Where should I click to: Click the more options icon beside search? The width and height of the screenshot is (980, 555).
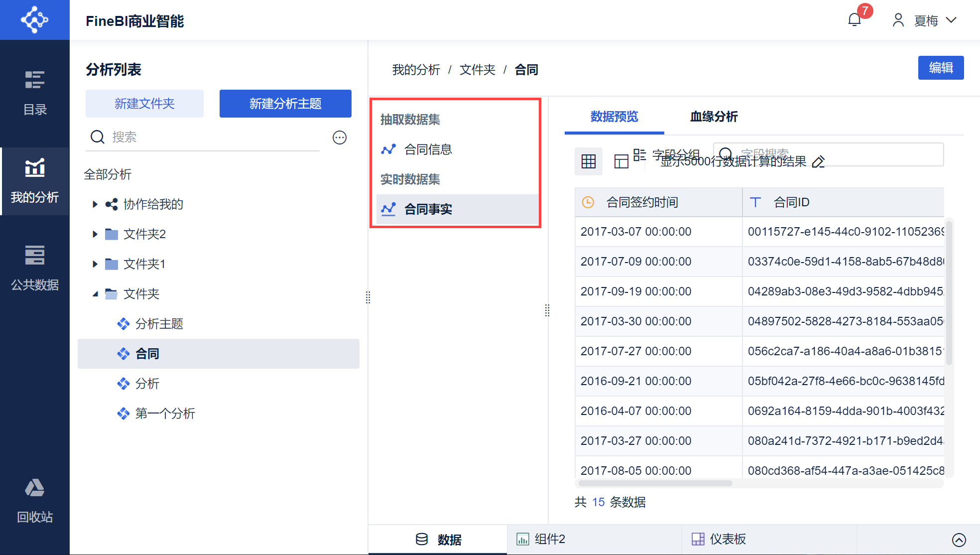[x=340, y=138]
